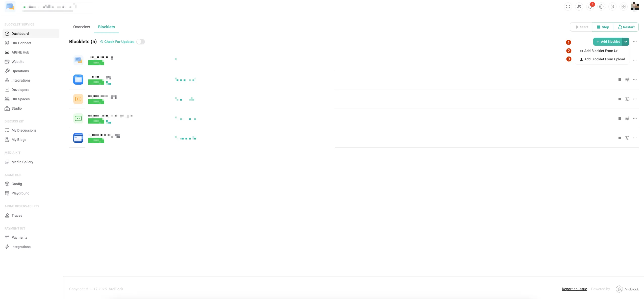The width and height of the screenshot is (644, 299).
Task: Select Add Blocklet From Url
Action: pos(601,51)
